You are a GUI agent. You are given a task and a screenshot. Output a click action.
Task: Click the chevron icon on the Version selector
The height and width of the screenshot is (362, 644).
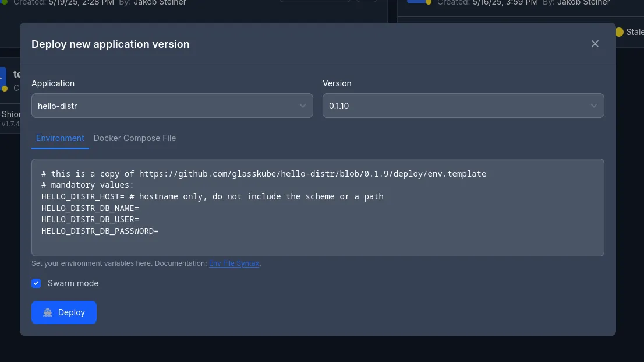[x=594, y=106]
